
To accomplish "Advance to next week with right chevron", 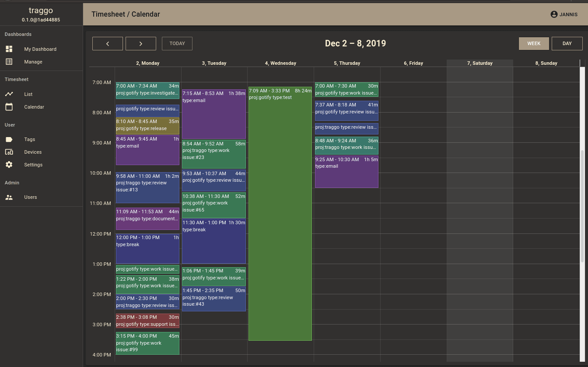I will (x=140, y=43).
